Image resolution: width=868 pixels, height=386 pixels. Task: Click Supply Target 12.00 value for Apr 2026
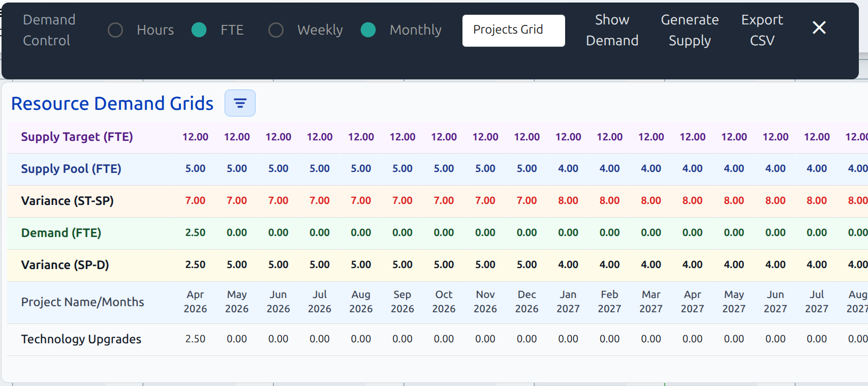195,137
